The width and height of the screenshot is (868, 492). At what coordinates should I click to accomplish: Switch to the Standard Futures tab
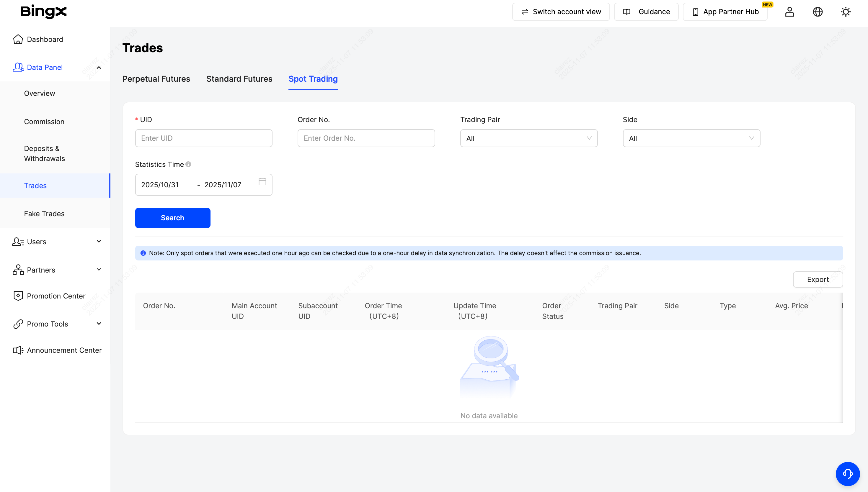(x=239, y=79)
